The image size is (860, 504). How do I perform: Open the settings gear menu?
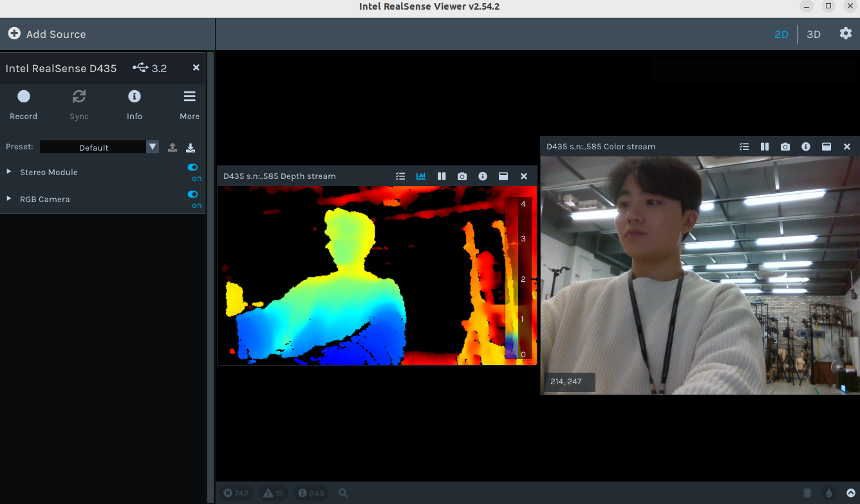click(x=846, y=33)
